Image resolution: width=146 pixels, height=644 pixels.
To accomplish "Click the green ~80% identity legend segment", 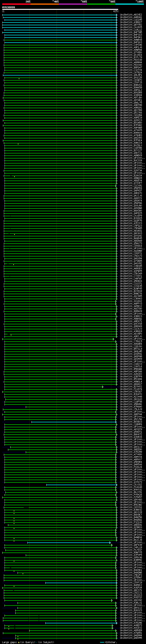I will 101,4.
